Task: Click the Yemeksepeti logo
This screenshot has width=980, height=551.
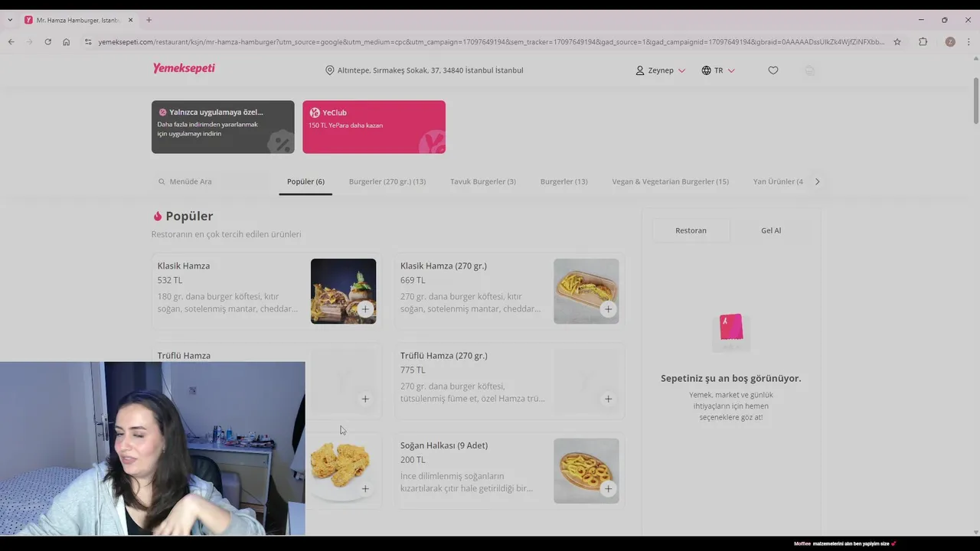Action: tap(184, 68)
